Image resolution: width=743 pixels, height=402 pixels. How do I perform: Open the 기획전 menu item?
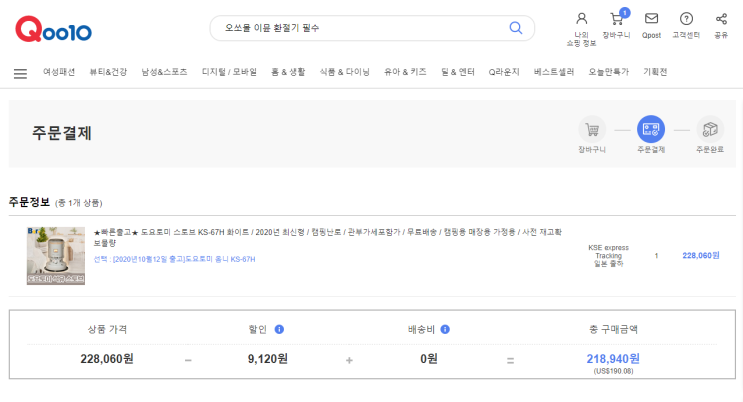coord(655,72)
